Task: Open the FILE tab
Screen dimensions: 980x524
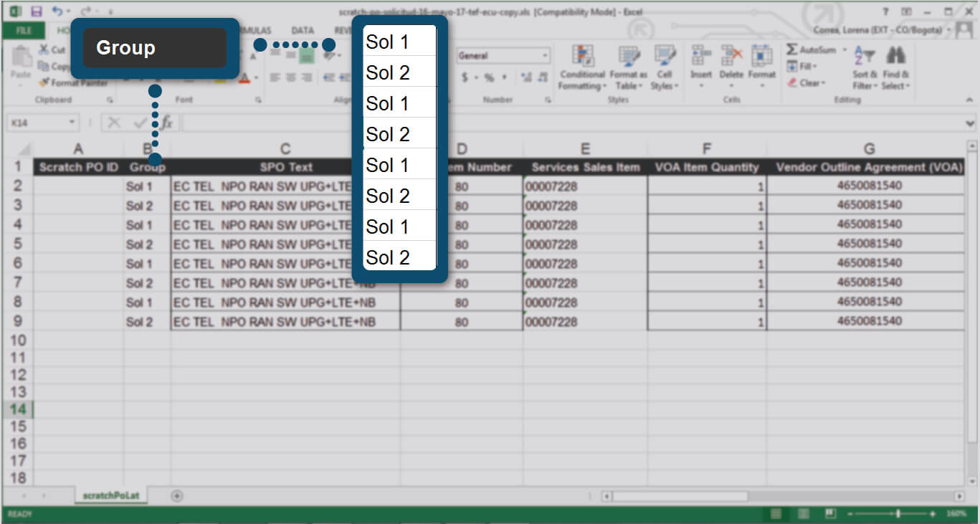Action: pos(24,31)
